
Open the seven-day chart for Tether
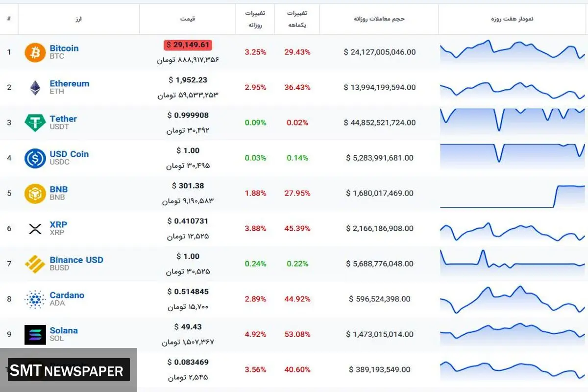coord(513,122)
